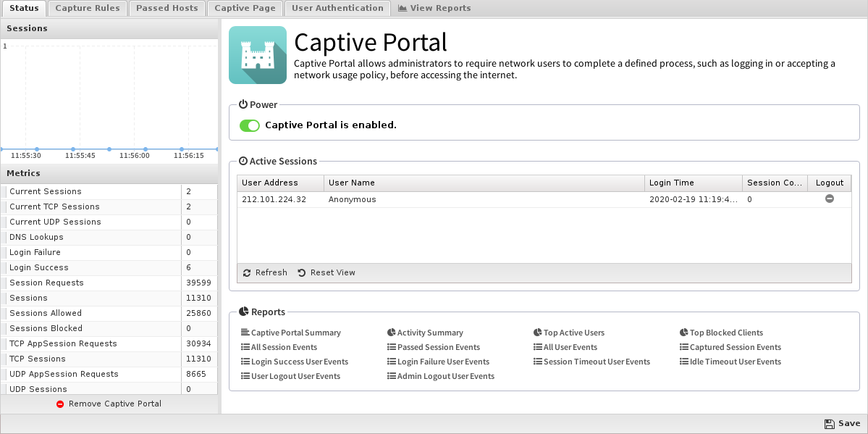Image resolution: width=868 pixels, height=434 pixels.
Task: Select the 212.101.224.32 session row
Action: click(x=544, y=199)
